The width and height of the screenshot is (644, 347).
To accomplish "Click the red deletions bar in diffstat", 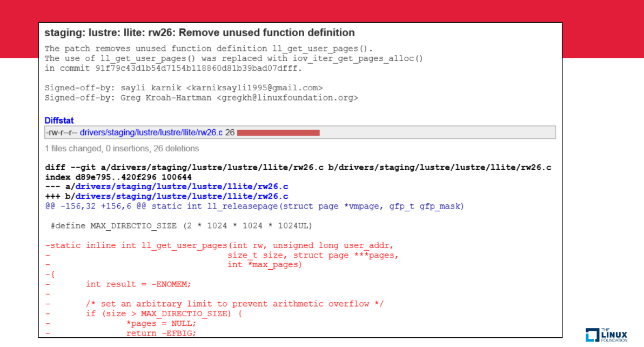I will click(278, 132).
